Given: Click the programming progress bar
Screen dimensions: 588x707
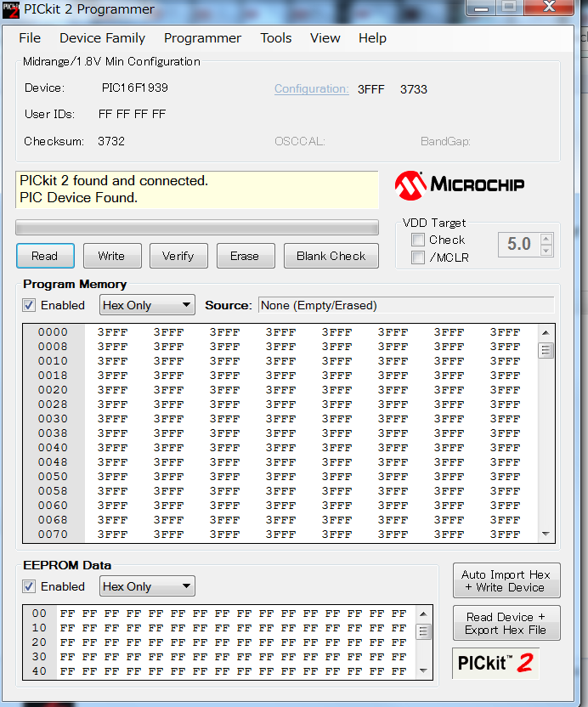Looking at the screenshot, I should pyautogui.click(x=197, y=227).
